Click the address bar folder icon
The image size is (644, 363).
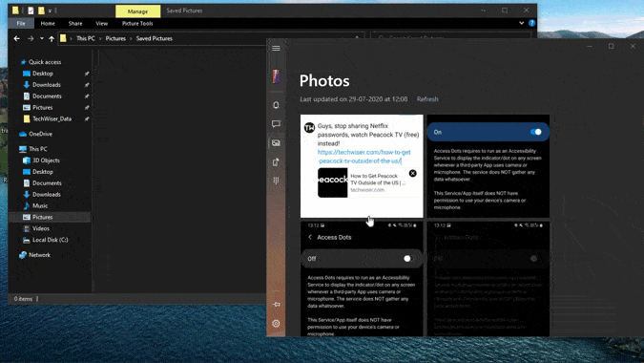click(63, 38)
